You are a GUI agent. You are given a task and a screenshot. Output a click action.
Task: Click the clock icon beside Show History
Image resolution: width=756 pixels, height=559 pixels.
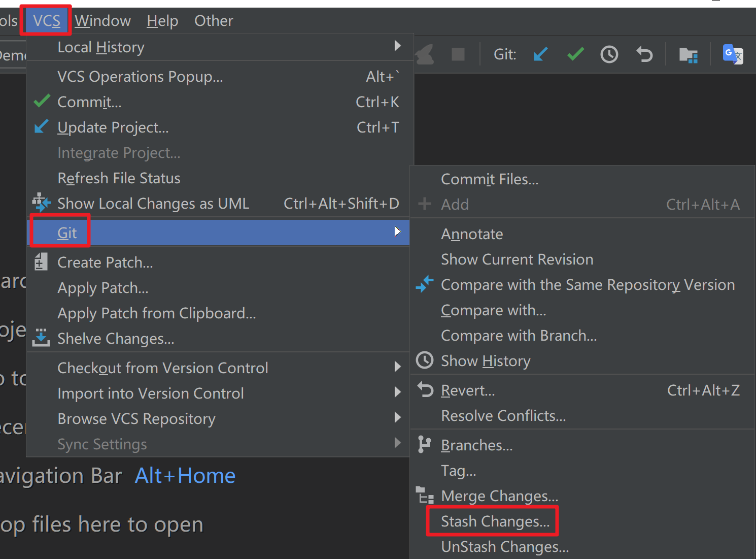(x=425, y=360)
